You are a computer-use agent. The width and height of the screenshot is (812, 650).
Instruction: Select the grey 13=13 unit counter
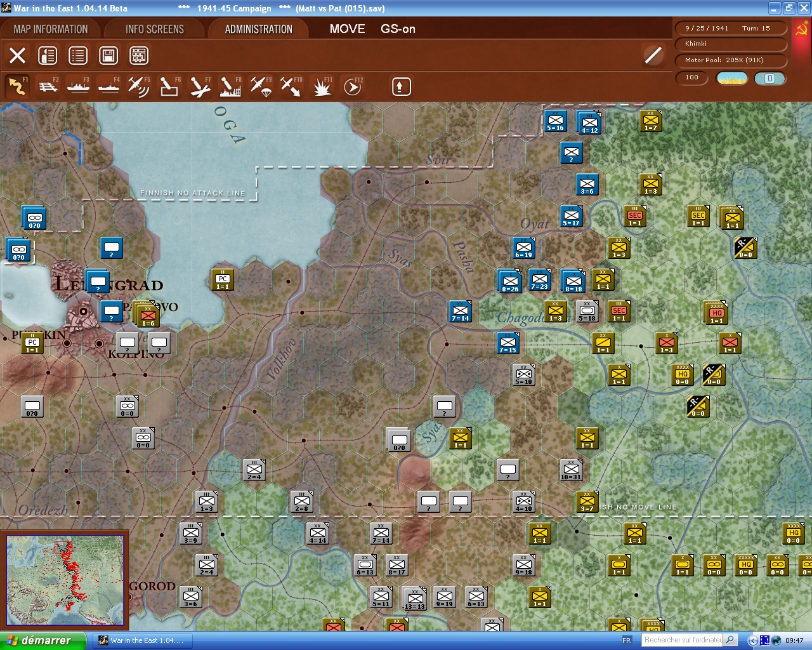tap(415, 599)
